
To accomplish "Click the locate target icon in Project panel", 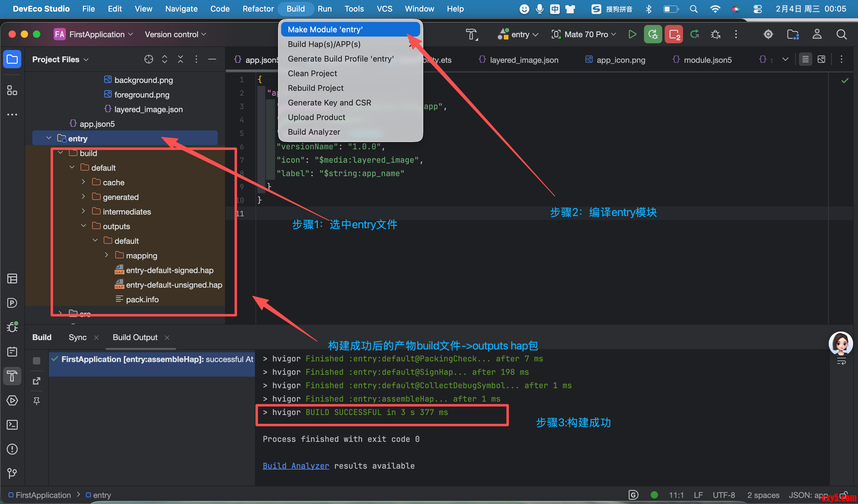I will 149,59.
